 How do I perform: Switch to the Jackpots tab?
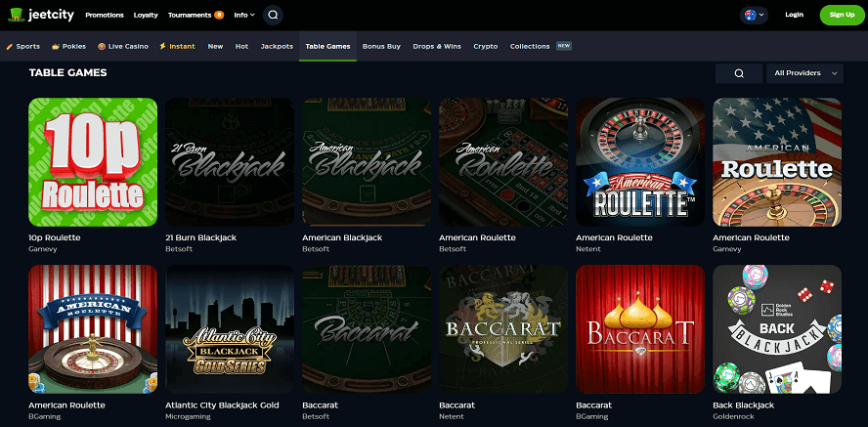click(x=277, y=47)
